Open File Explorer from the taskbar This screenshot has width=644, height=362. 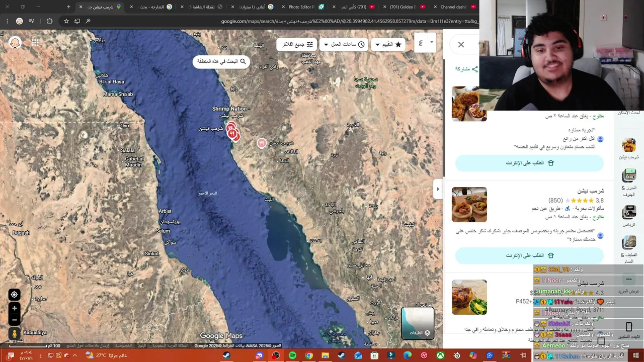click(325, 355)
